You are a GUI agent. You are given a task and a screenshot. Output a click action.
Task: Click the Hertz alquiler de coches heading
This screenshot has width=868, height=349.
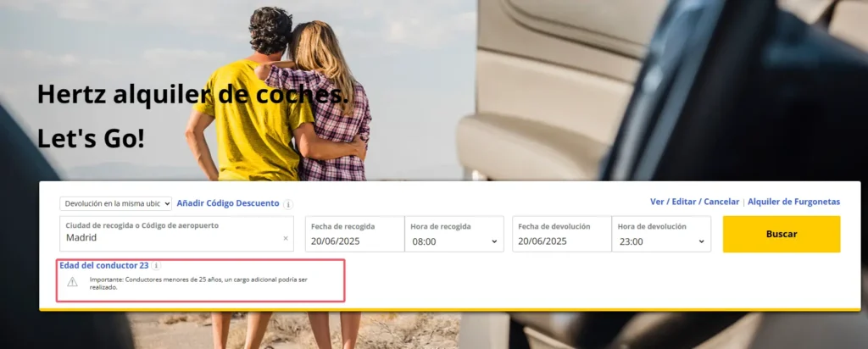coord(193,95)
